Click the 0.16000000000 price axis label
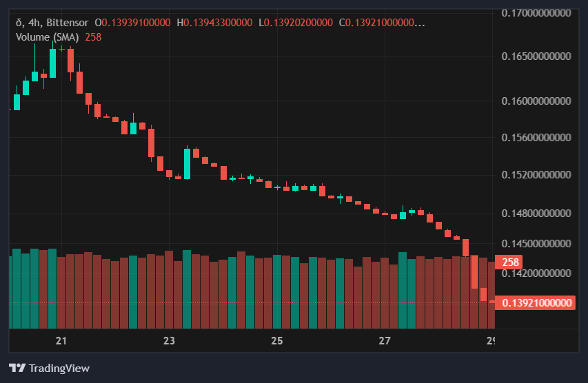 536,101
